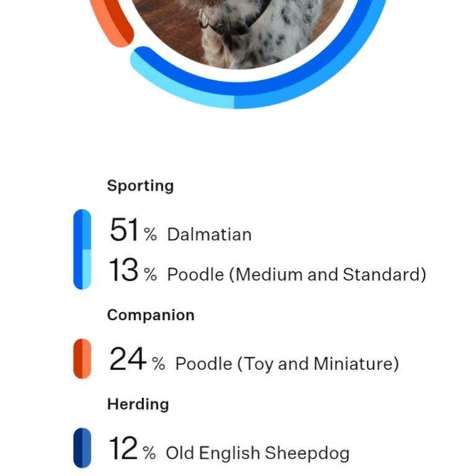
Task: Click the blue Sporting group color pill
Action: pos(82,249)
